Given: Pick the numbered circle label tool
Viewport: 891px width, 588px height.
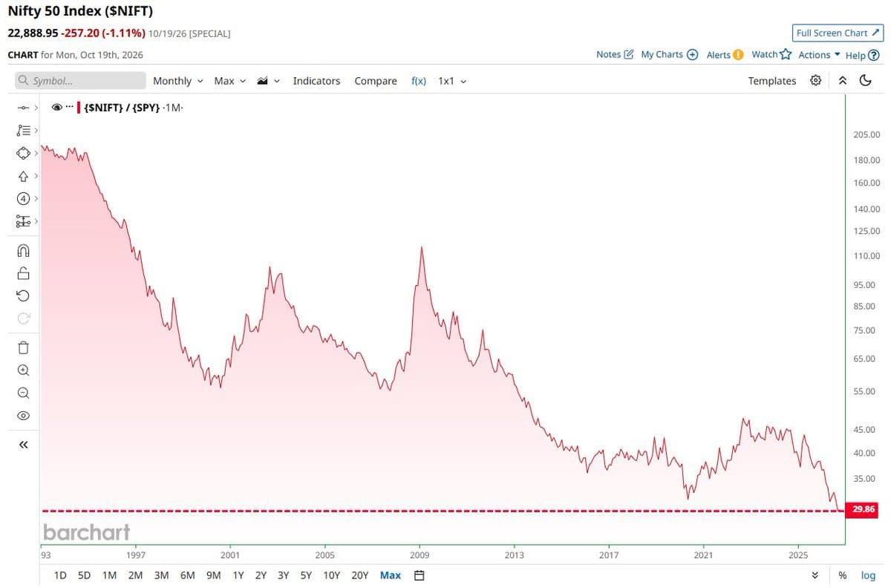Looking at the screenshot, I should click(23, 198).
